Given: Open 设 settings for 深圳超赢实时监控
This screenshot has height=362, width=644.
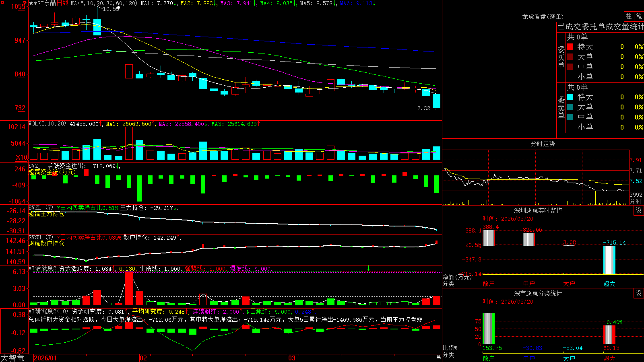Looking at the screenshot, I should [x=639, y=210].
